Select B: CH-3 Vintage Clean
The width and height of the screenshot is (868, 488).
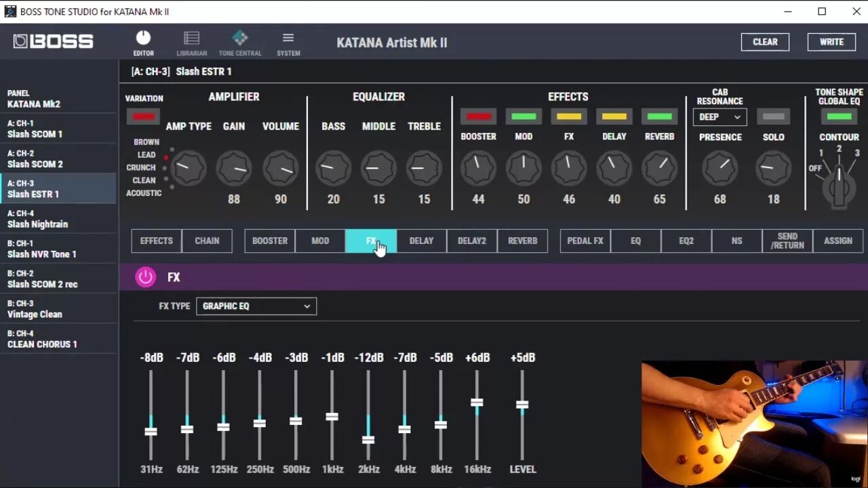coord(58,308)
